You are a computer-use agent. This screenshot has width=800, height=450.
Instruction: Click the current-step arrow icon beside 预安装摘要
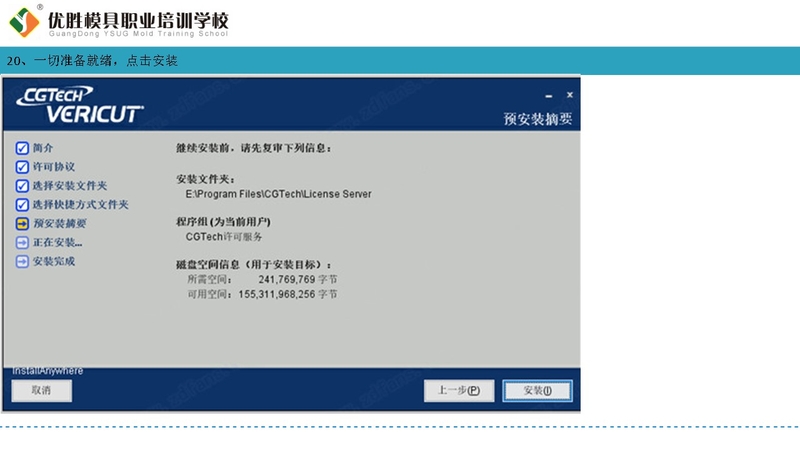click(22, 223)
